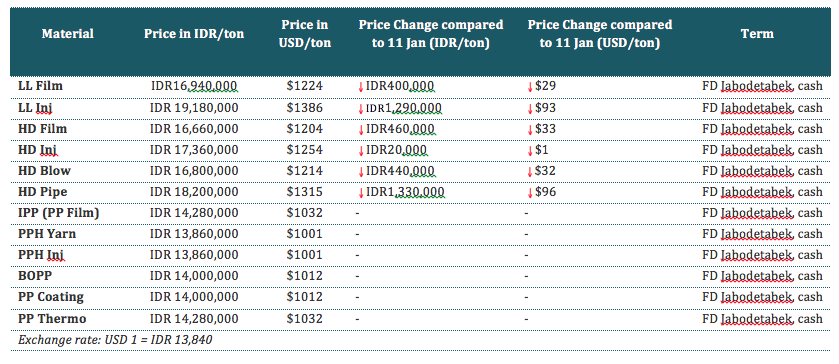
Task: Click the red down arrow beside IDR400,000
Action: coord(361,87)
